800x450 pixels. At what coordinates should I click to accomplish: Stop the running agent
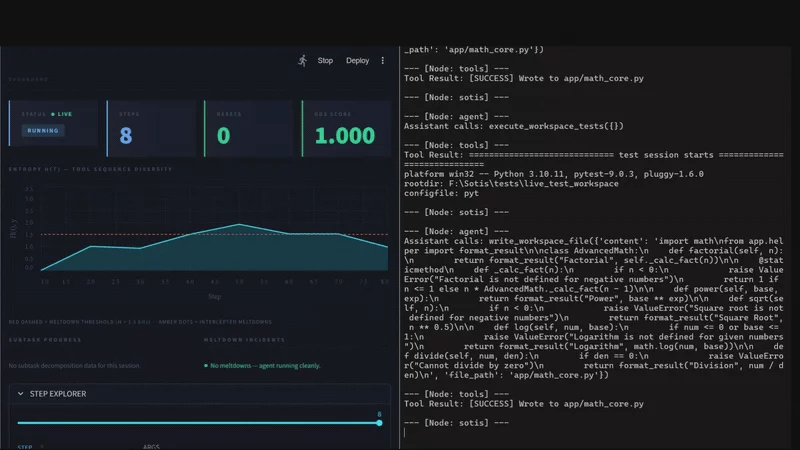(x=325, y=61)
